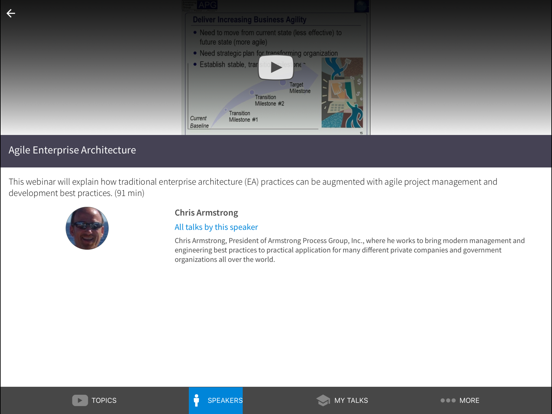This screenshot has width=552, height=414.
Task: Click the three-dot More icon
Action: click(x=448, y=400)
